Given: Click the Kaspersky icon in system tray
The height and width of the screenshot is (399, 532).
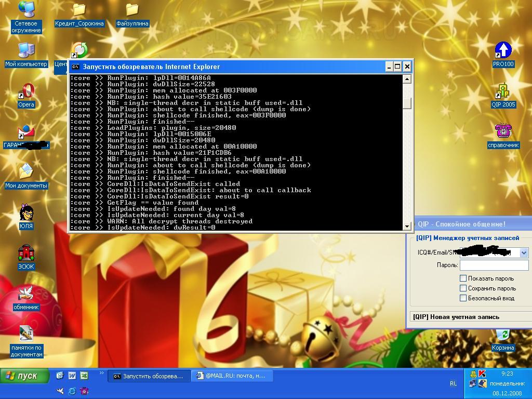Looking at the screenshot, I should pos(482,374).
